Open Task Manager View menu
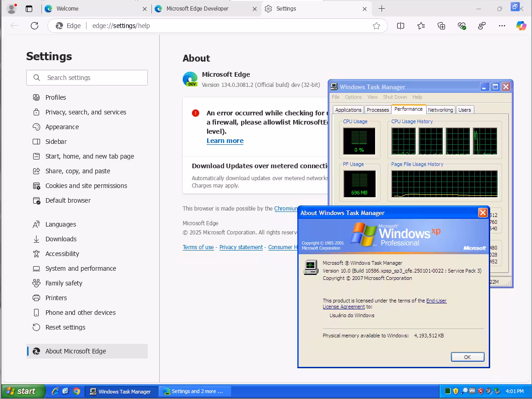Viewport: 532px width, 399px height. [x=372, y=97]
